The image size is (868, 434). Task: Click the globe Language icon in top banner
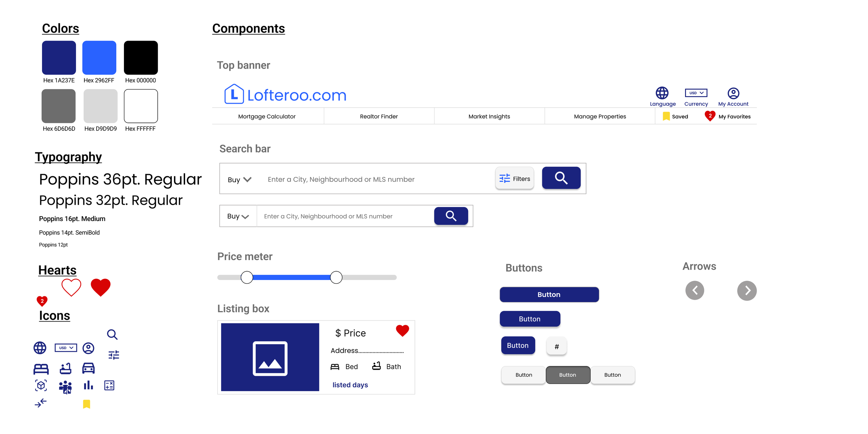(x=662, y=93)
